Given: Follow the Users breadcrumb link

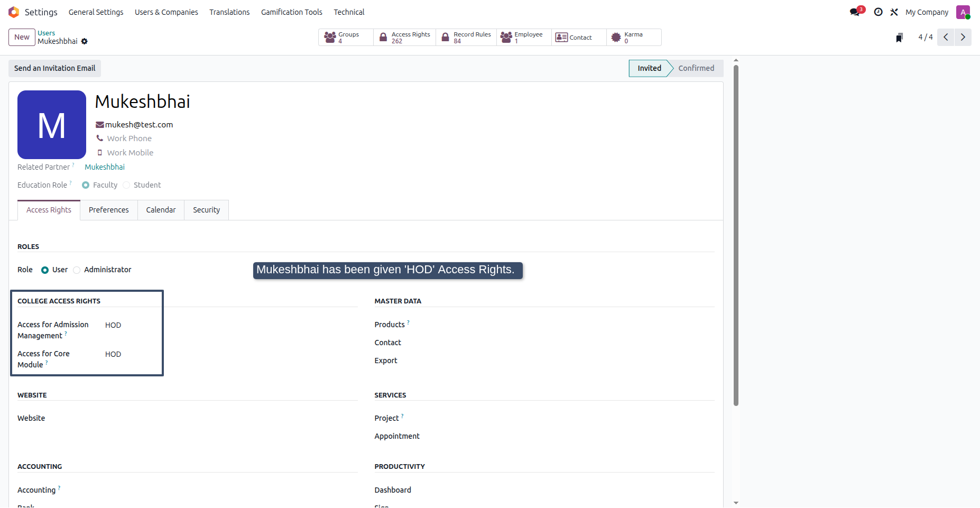Looking at the screenshot, I should 46,33.
